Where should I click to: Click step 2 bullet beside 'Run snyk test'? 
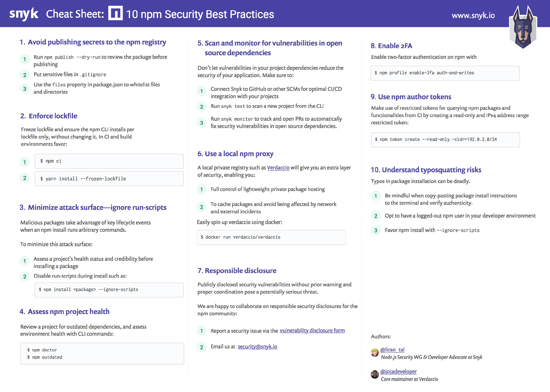click(202, 107)
